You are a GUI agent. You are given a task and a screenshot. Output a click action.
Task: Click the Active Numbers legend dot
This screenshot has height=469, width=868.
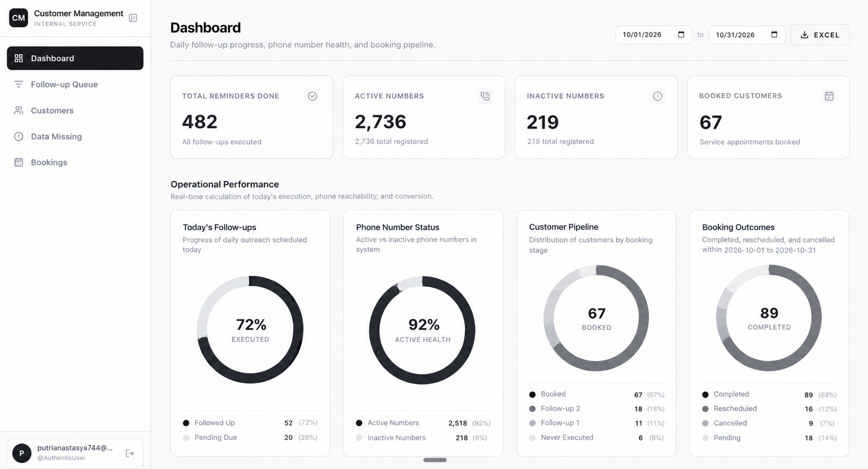pyautogui.click(x=359, y=423)
